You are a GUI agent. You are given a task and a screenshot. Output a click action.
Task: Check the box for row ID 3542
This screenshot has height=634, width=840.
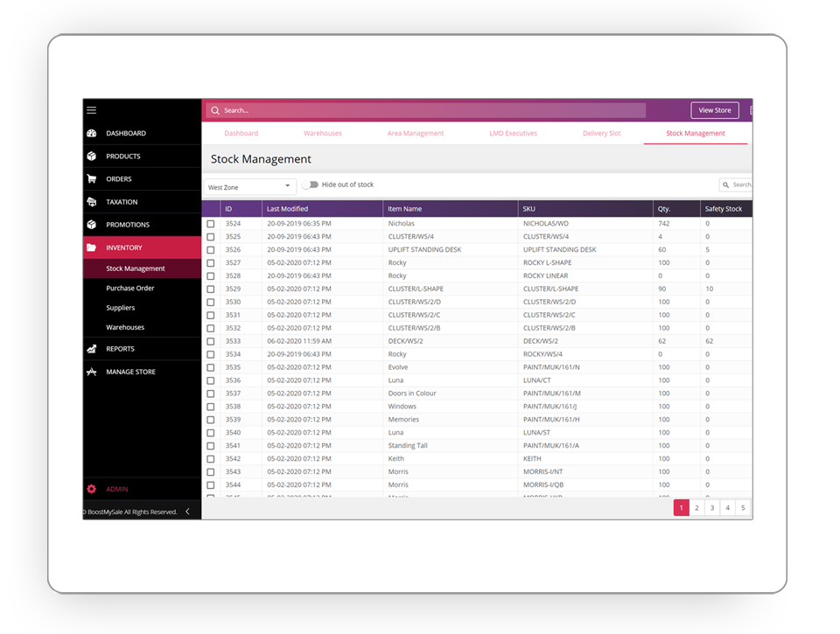(x=211, y=459)
